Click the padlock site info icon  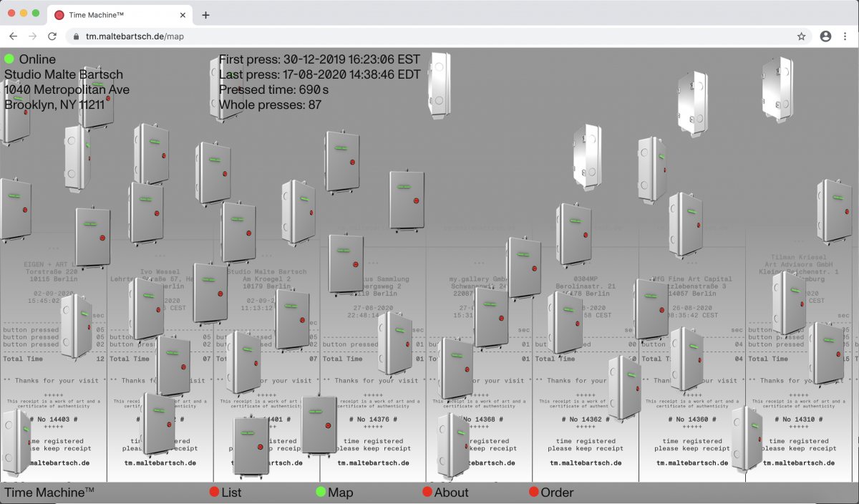click(x=76, y=36)
